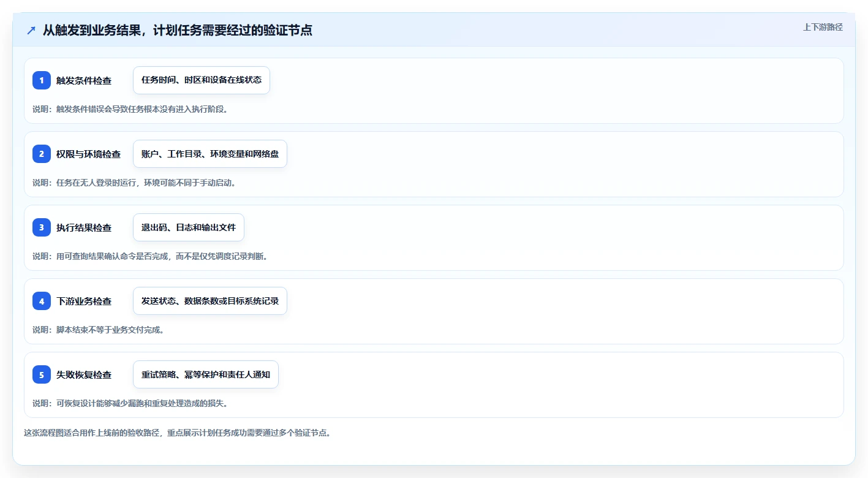Click the note about 触发条件错误

pyautogui.click(x=130, y=109)
